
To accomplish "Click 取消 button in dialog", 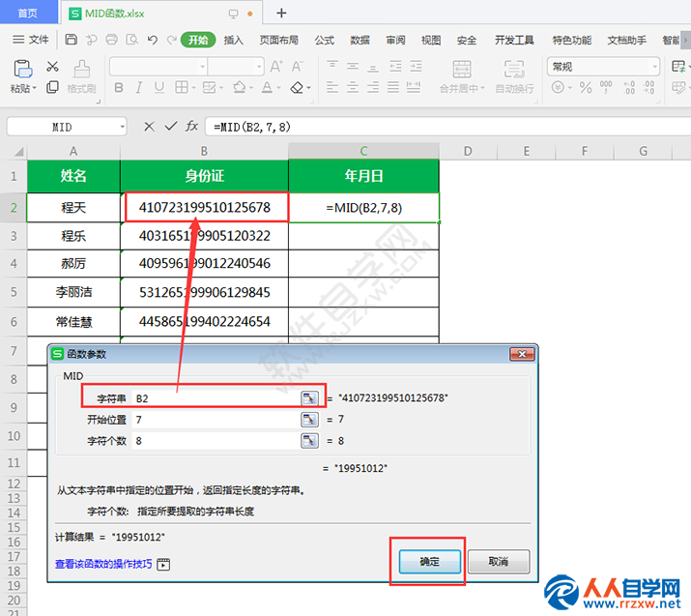I will coord(499,561).
